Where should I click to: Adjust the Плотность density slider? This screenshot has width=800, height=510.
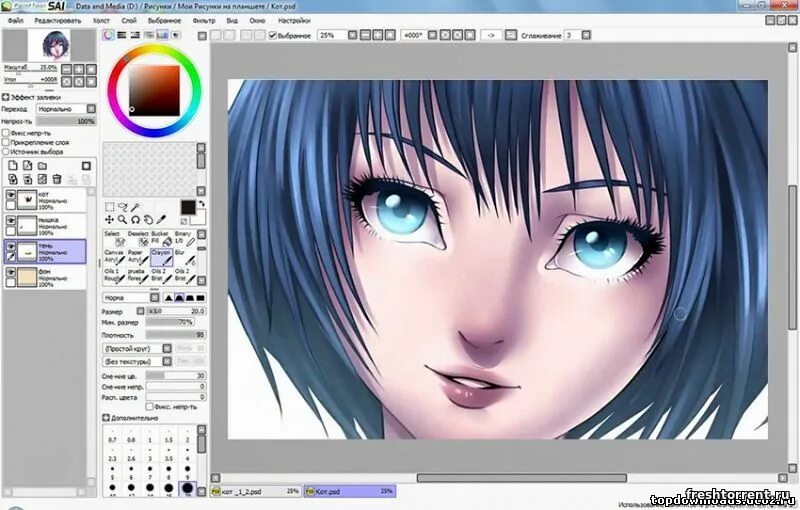(176, 335)
